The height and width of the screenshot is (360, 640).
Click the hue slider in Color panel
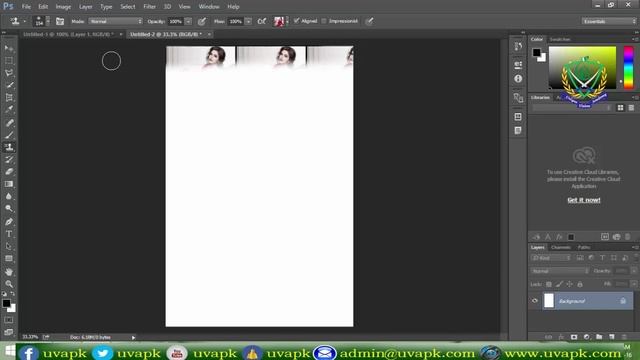(x=629, y=67)
